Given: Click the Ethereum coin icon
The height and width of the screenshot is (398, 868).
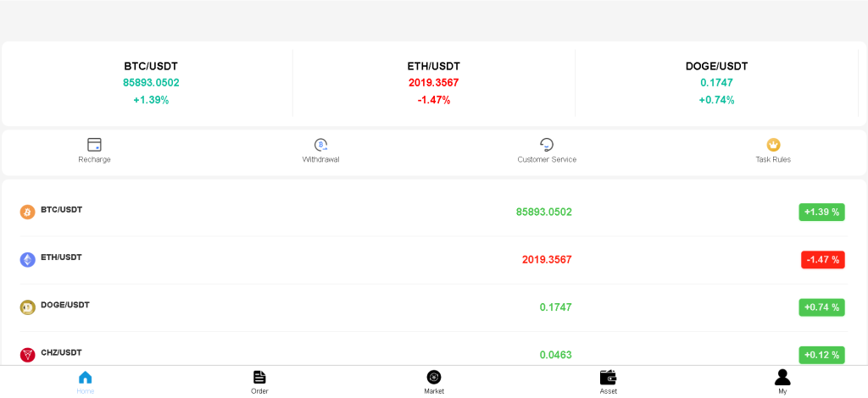Looking at the screenshot, I should point(28,260).
